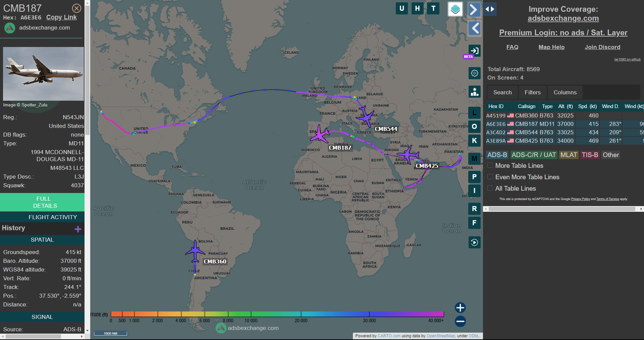Zoom in the map with plus
Image resolution: width=644 pixels, height=340 pixels.
pyautogui.click(x=460, y=307)
